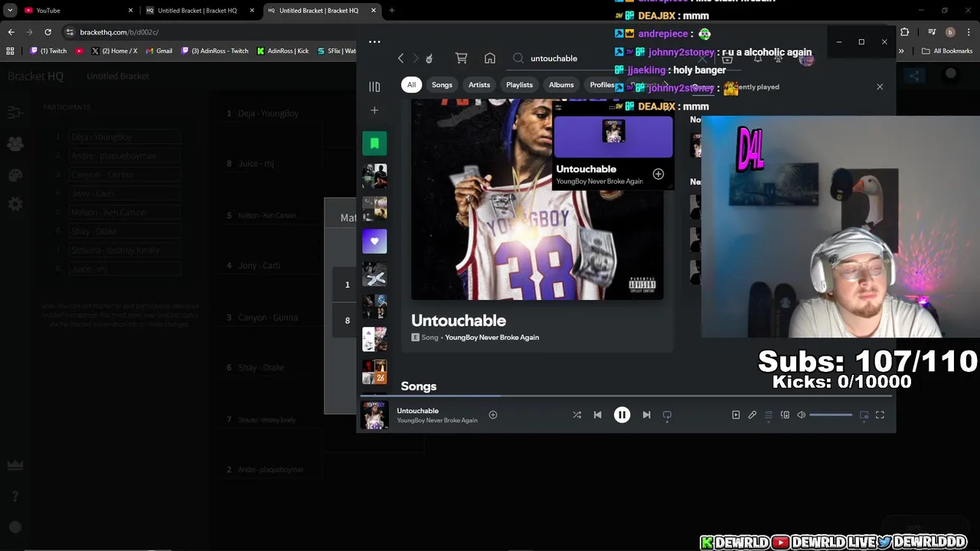980x551 pixels.
Task: Filter results by Albums
Action: [561, 85]
